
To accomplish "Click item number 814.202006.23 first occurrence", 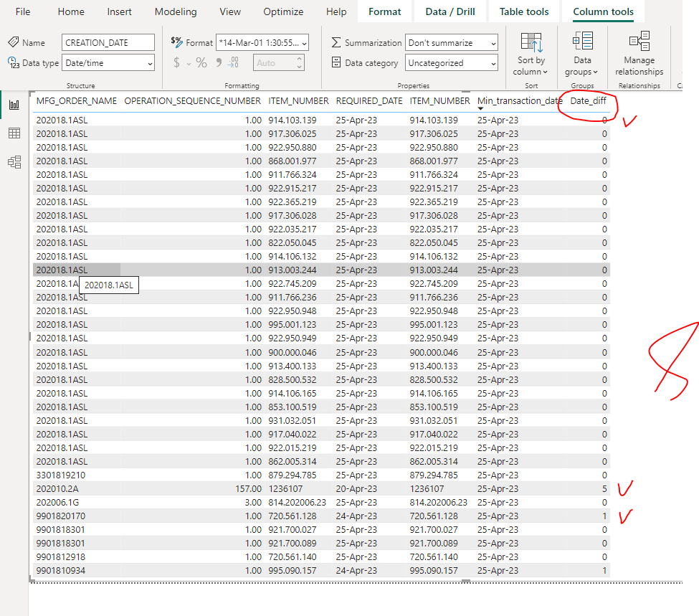I will (x=297, y=502).
